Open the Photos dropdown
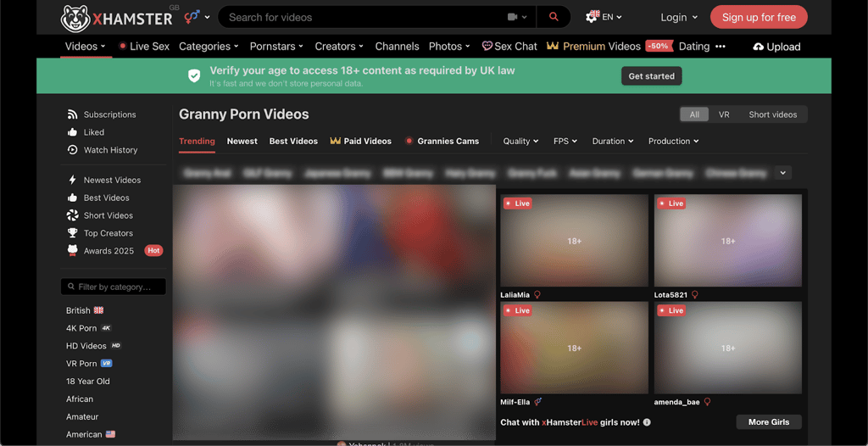 coord(449,47)
